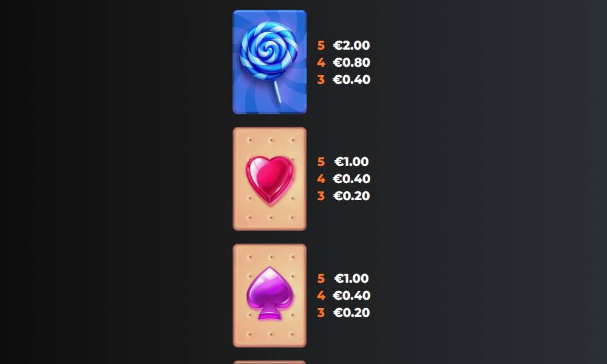This screenshot has height=364, width=607.
Task: Click the lollipop €2.00 payout value
Action: (x=351, y=45)
